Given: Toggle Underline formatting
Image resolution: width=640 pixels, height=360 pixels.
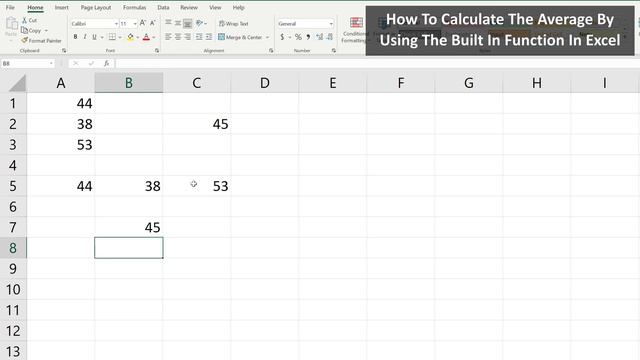Looking at the screenshot, I should (x=94, y=37).
